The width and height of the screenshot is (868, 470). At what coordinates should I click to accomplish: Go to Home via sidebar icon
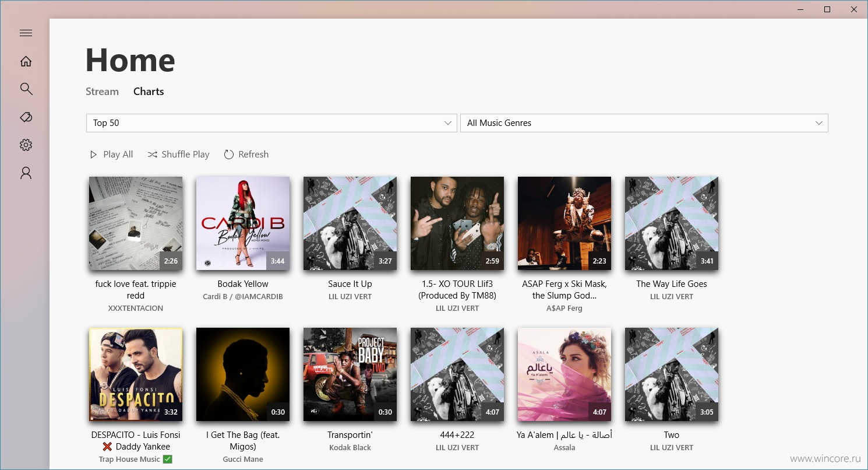tap(26, 61)
